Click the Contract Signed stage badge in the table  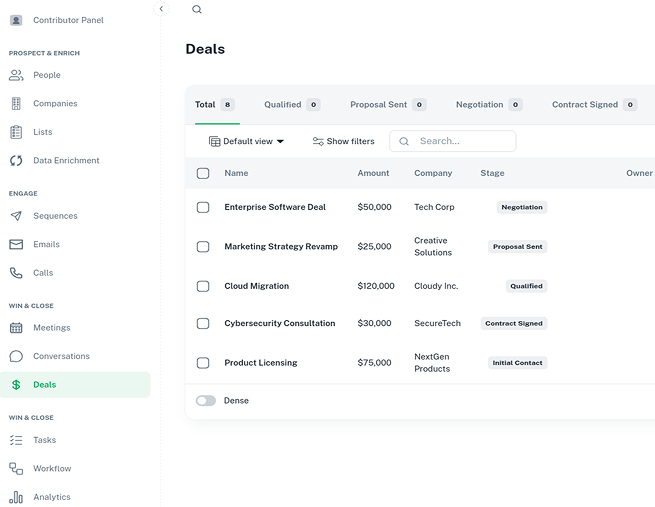[514, 323]
